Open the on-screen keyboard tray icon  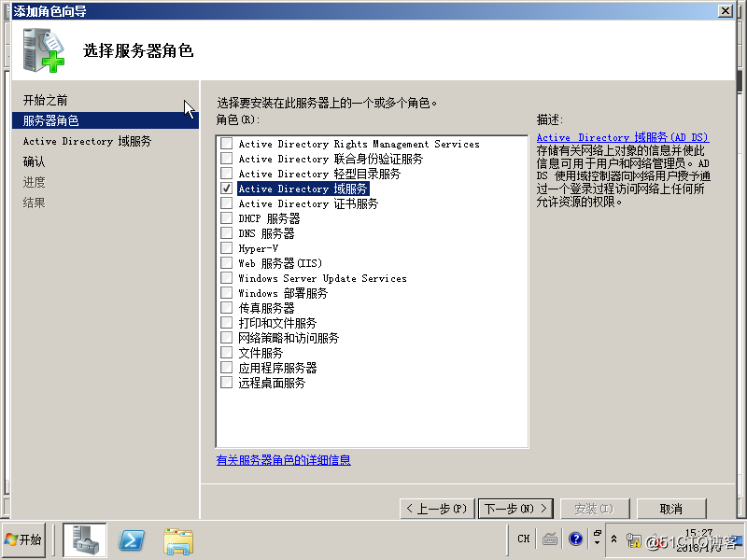550,539
